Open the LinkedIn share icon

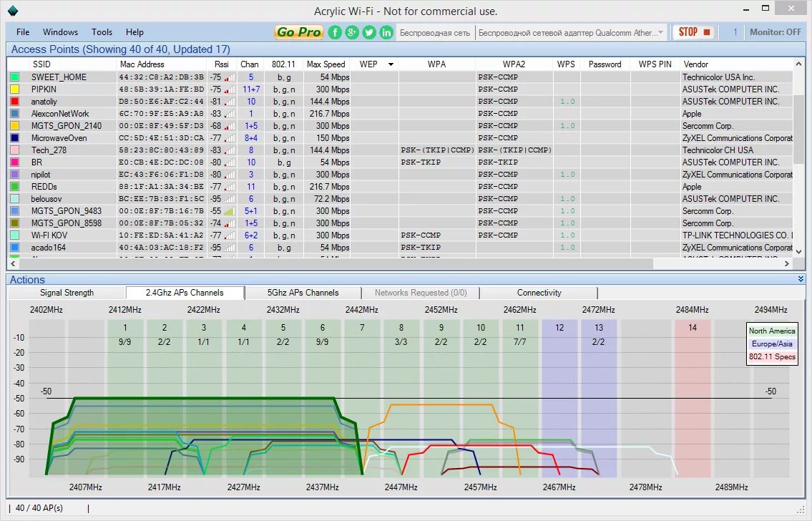pyautogui.click(x=386, y=32)
